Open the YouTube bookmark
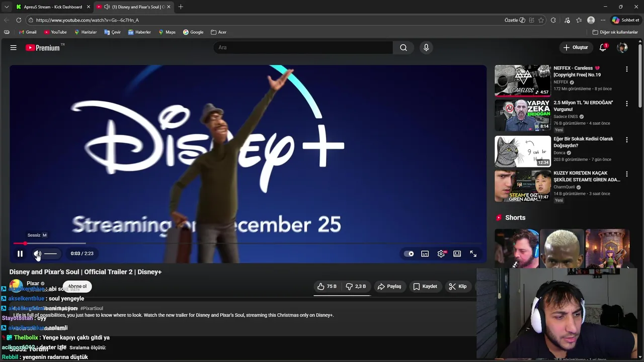644x362 pixels. 55,32
